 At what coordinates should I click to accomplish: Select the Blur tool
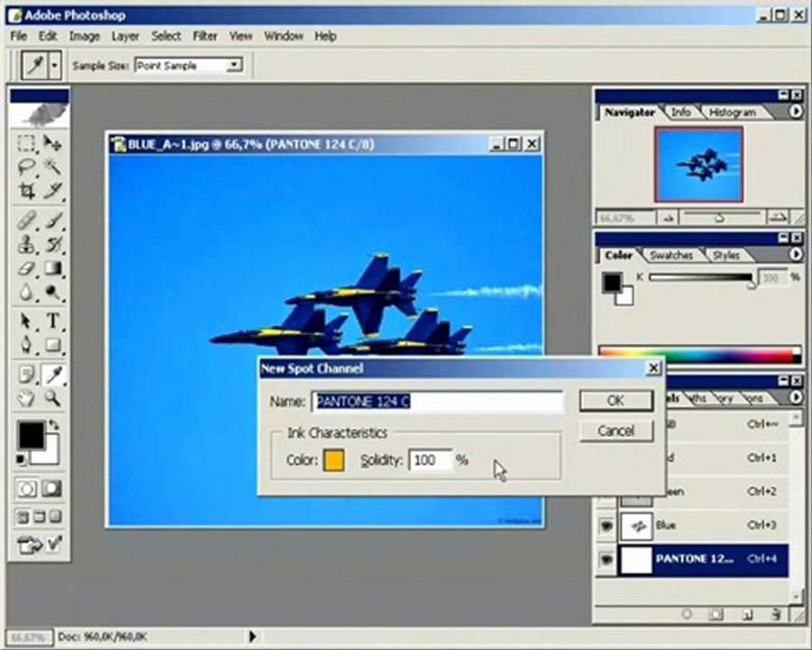click(26, 292)
